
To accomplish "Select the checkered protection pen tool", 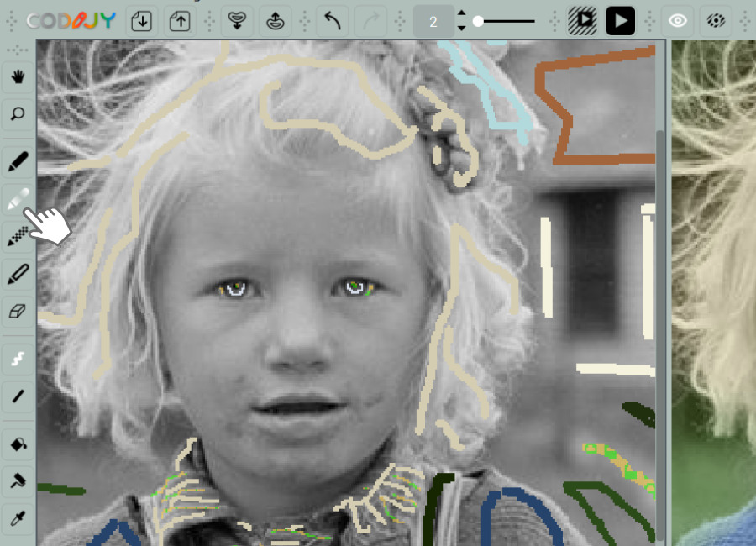I will pos(18,237).
